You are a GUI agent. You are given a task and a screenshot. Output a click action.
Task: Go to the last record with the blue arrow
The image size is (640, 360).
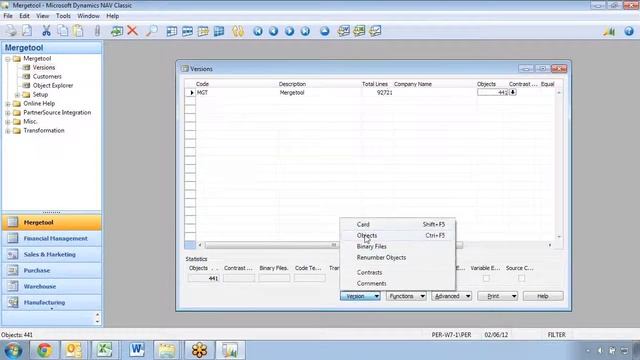pos(305,31)
